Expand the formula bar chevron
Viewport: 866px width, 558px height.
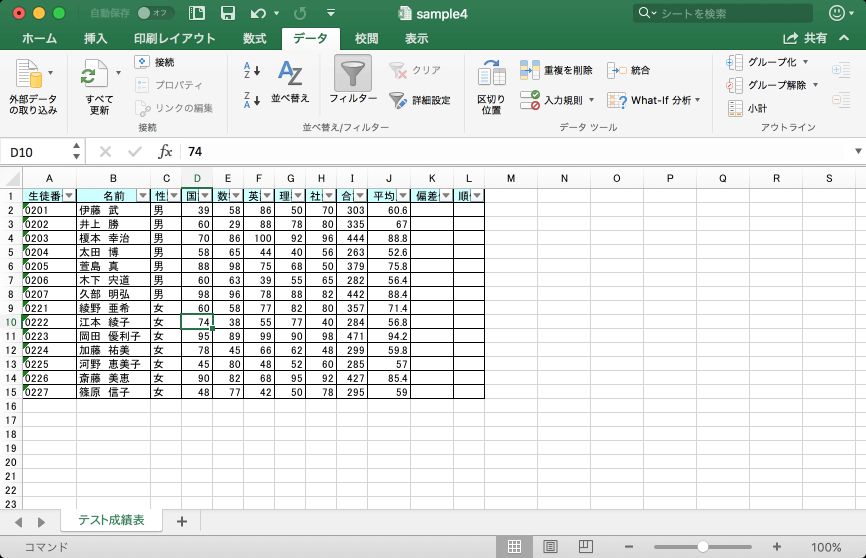858,151
